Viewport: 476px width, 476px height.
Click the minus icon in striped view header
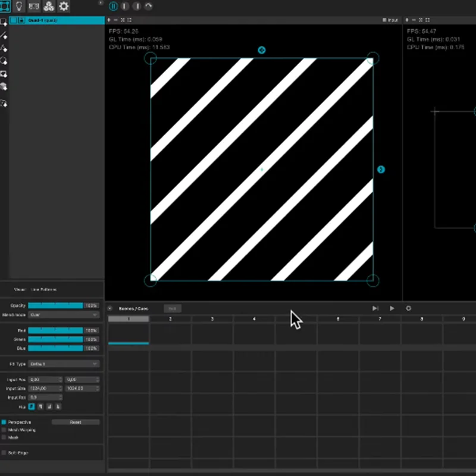click(x=115, y=20)
